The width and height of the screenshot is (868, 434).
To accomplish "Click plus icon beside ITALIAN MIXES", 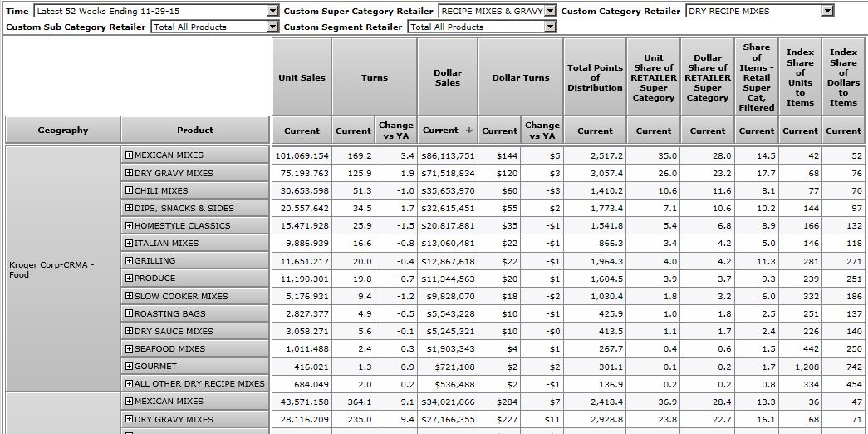I will pyautogui.click(x=129, y=244).
